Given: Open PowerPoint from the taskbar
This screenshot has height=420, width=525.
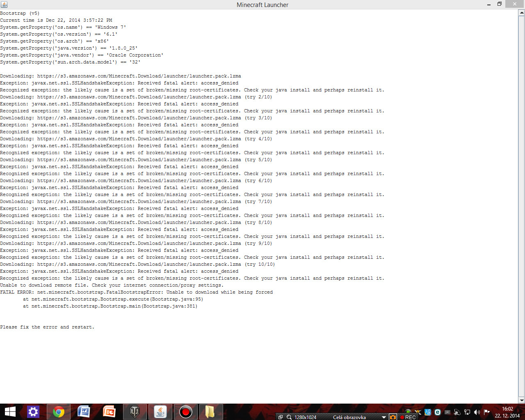Looking at the screenshot, I should pyautogui.click(x=109, y=412).
